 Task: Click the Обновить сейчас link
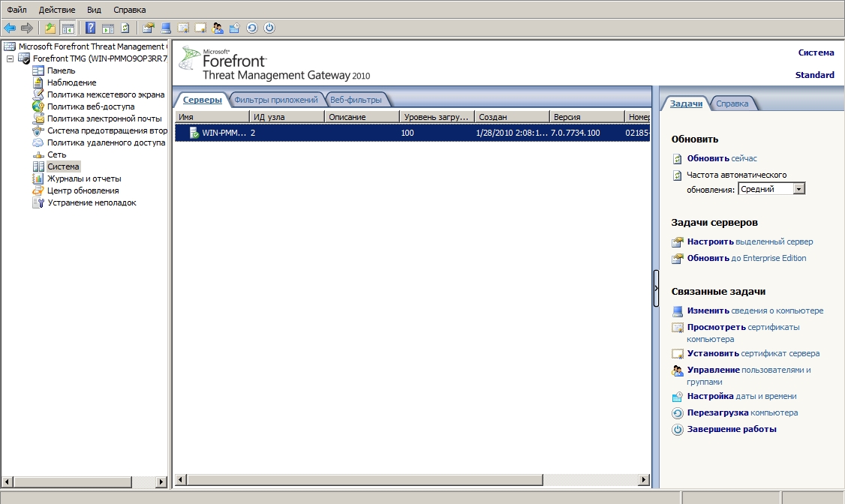pyautogui.click(x=722, y=158)
